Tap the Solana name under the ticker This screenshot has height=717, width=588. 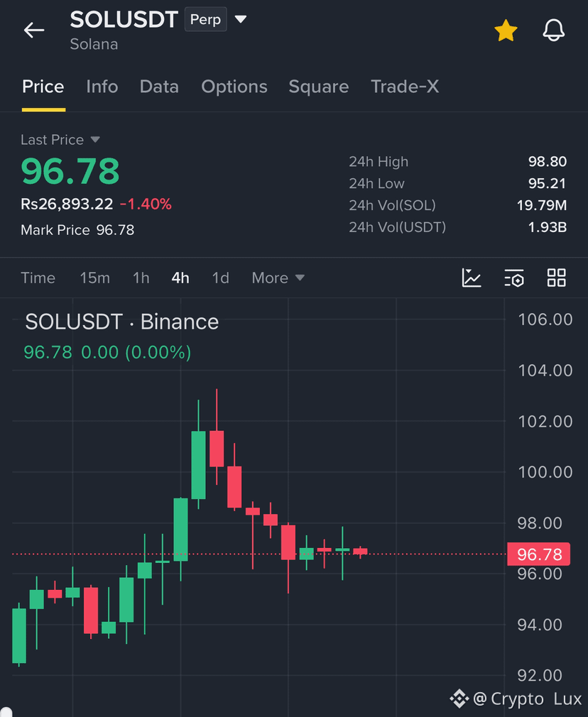tap(94, 44)
